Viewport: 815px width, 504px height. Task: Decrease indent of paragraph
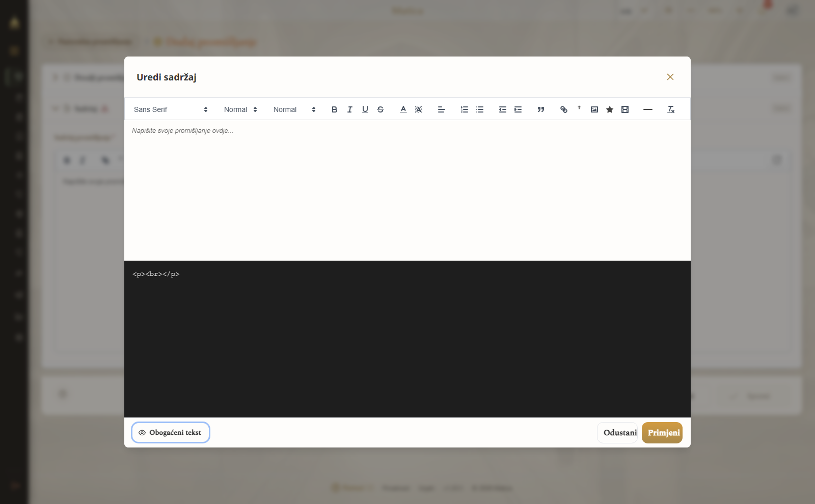click(x=502, y=109)
